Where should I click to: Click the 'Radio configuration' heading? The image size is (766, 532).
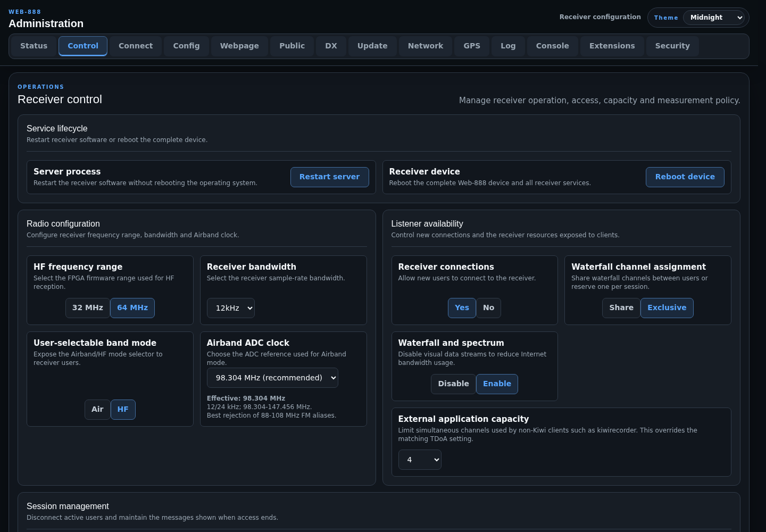(63, 224)
